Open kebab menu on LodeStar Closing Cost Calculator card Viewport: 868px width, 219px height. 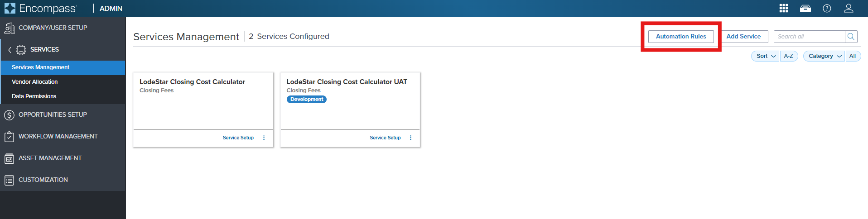tap(264, 138)
